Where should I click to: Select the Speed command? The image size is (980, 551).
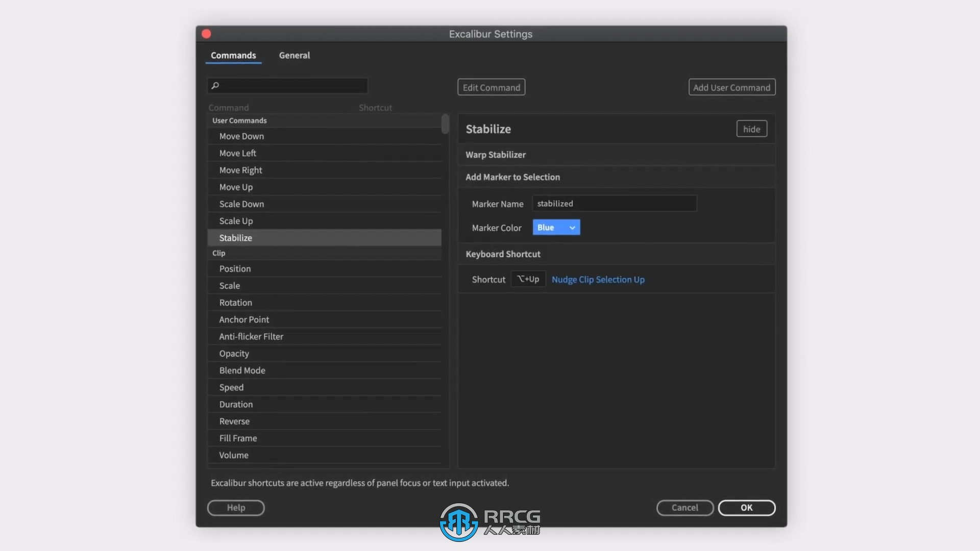pos(324,387)
